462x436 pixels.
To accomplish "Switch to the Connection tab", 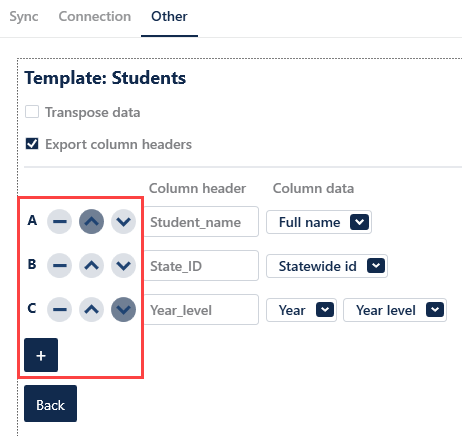I will click(95, 16).
